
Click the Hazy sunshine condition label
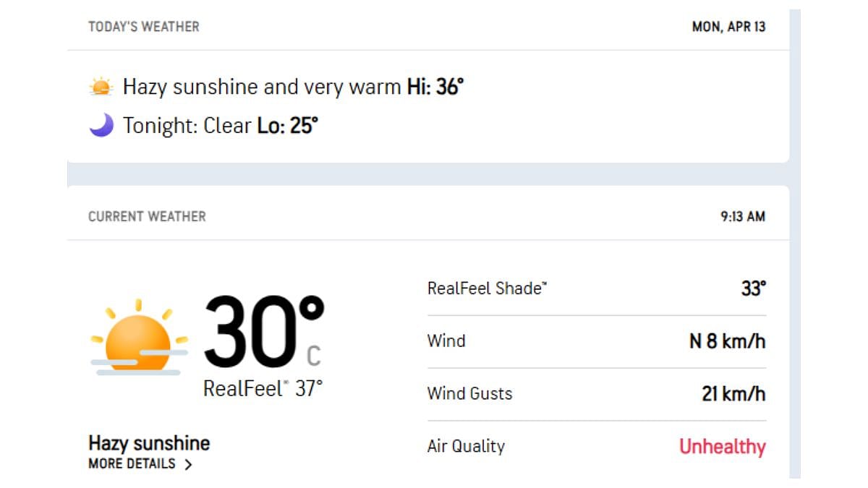149,442
